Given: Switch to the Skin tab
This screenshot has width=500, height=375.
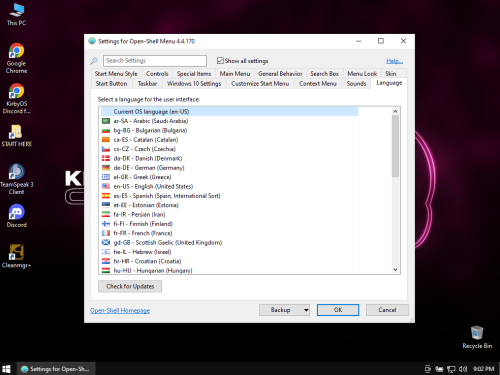Looking at the screenshot, I should pyautogui.click(x=391, y=74).
